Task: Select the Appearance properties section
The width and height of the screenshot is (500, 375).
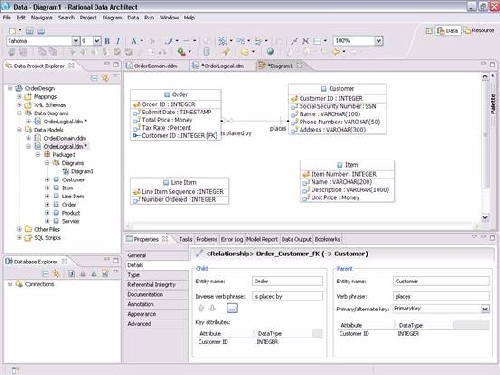Action: point(156,314)
